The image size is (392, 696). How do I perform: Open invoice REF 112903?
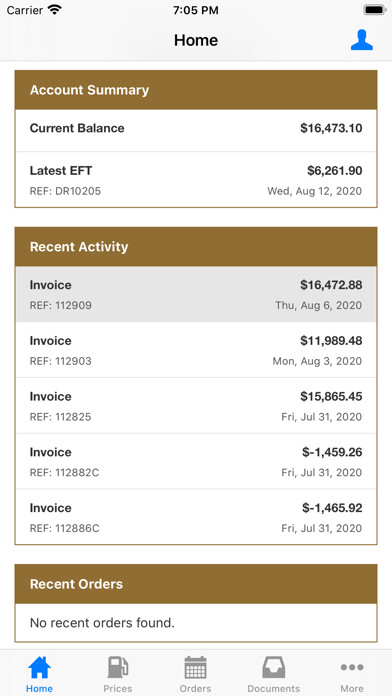pyautogui.click(x=196, y=350)
